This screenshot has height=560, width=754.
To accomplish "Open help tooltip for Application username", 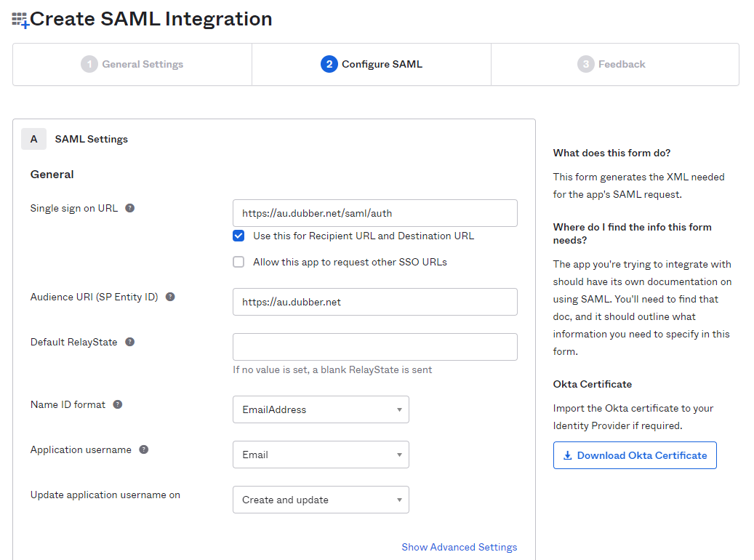I will pyautogui.click(x=144, y=449).
